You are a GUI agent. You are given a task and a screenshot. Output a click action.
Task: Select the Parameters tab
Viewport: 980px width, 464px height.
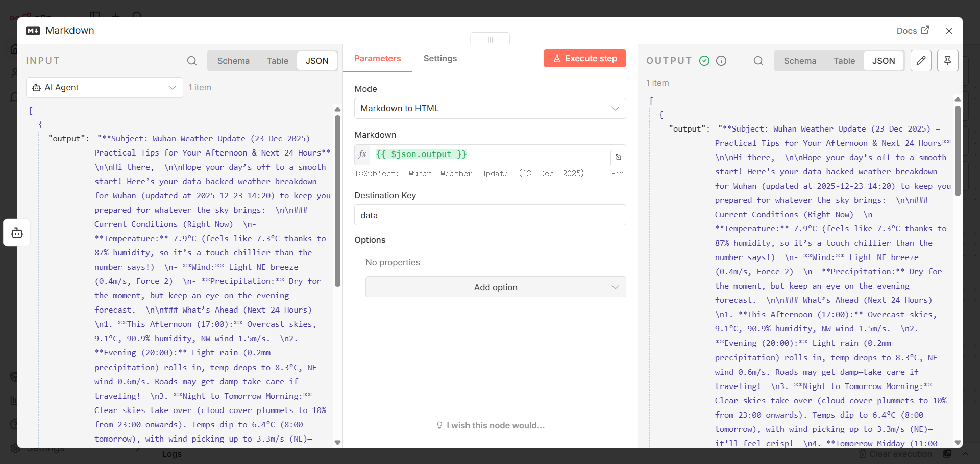pyautogui.click(x=378, y=59)
